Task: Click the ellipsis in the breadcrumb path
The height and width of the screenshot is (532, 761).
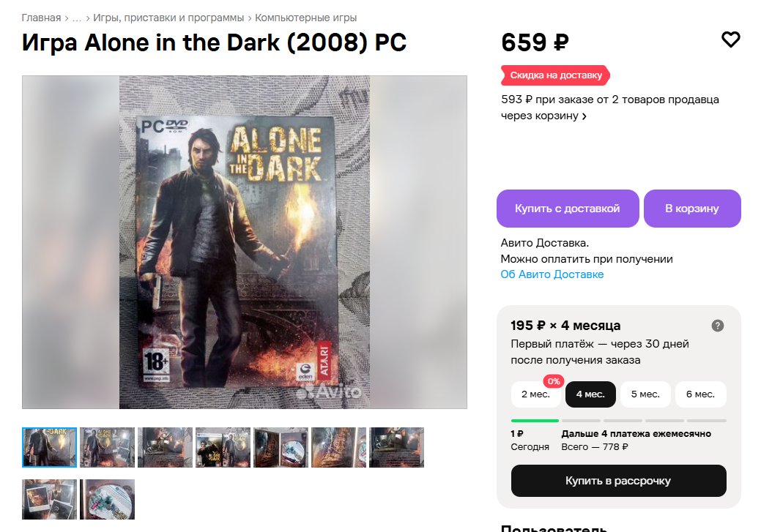Action: point(77,18)
